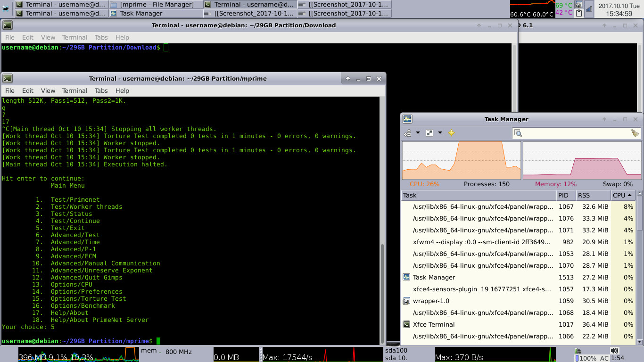Open dropdown arrow next to settings gear
The width and height of the screenshot is (644, 362).
coord(418,133)
